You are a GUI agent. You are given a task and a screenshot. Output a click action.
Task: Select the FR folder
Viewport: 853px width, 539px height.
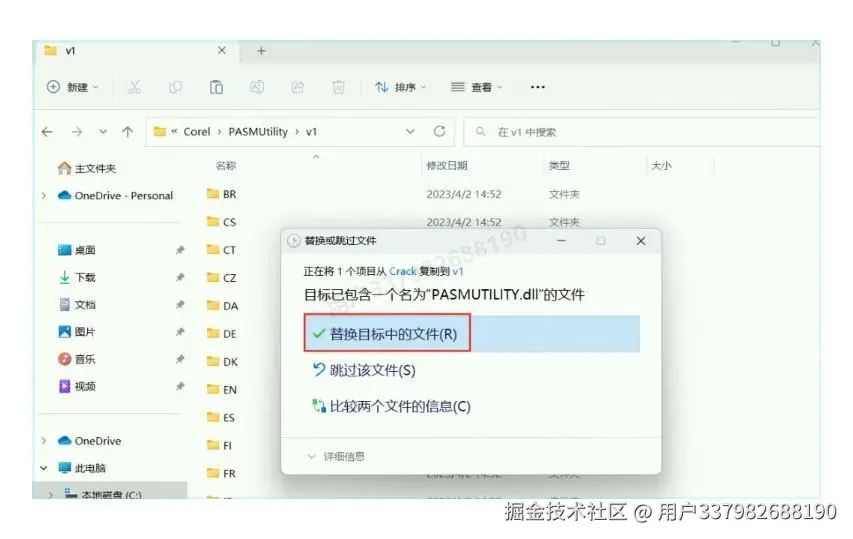click(221, 473)
